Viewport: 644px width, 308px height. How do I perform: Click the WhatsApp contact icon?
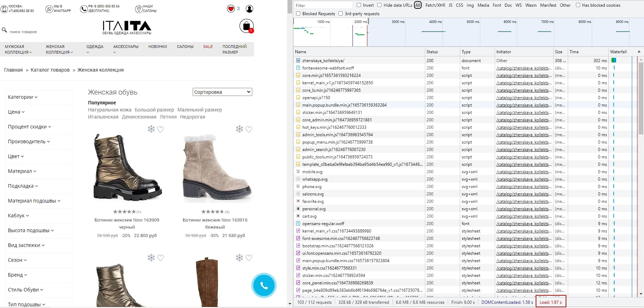(x=49, y=9)
